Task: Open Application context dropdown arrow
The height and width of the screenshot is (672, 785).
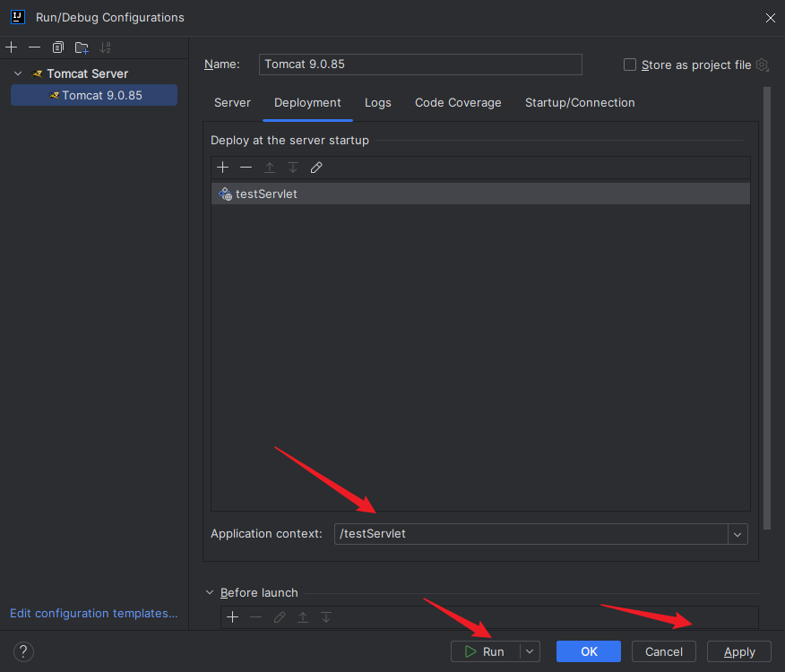Action: (738, 534)
